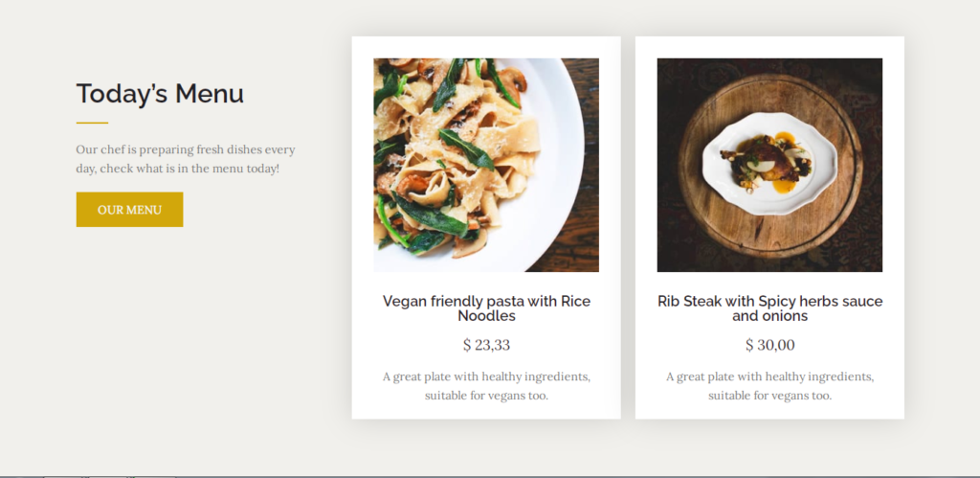Click the gray bar at window bottom
This screenshot has height=478, width=980.
[490, 476]
